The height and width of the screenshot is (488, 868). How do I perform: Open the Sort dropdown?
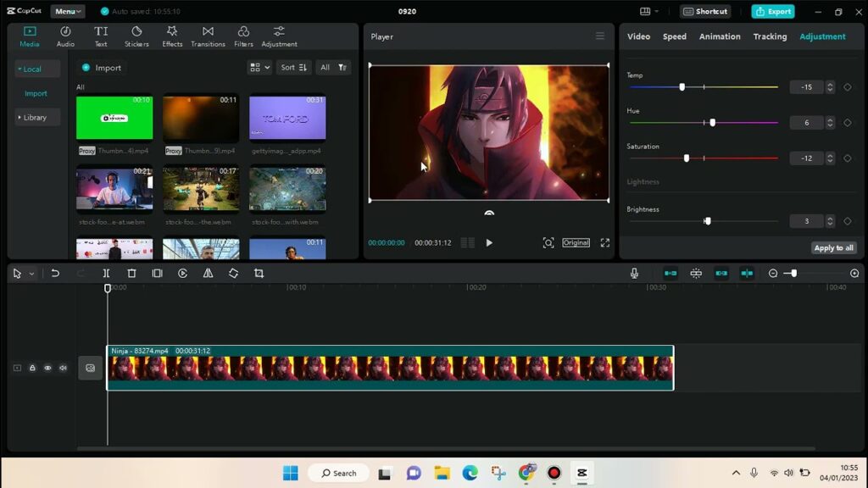(x=293, y=68)
